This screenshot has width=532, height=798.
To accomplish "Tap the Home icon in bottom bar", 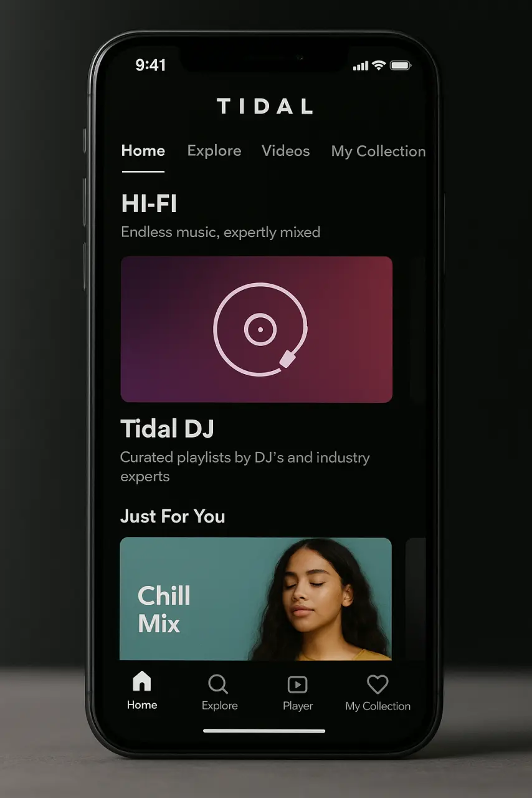I will [142, 681].
